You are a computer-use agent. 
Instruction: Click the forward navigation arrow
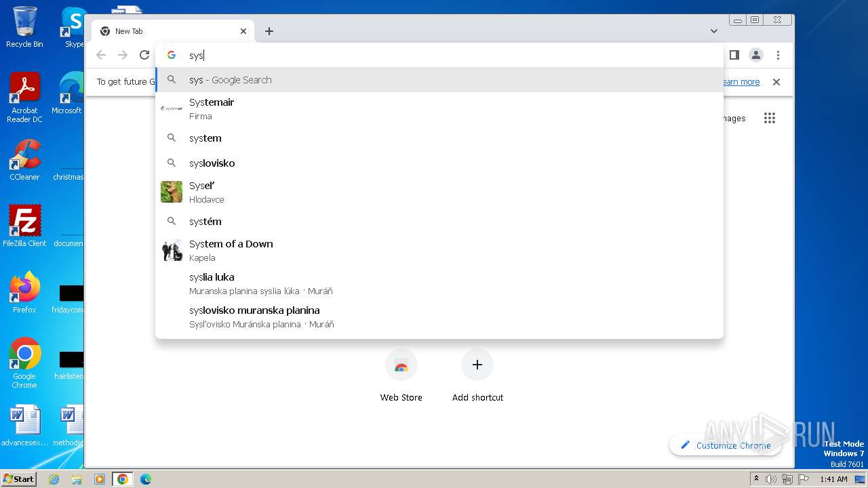(123, 55)
